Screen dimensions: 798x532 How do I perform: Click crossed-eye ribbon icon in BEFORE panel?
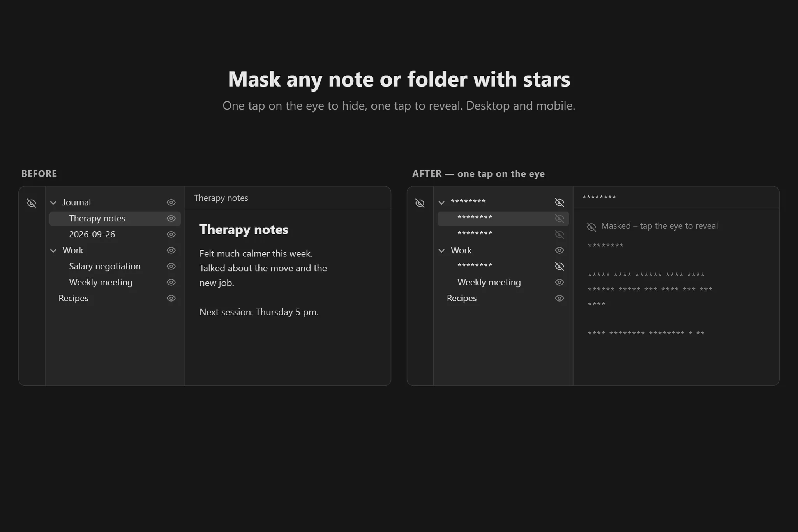(x=32, y=203)
